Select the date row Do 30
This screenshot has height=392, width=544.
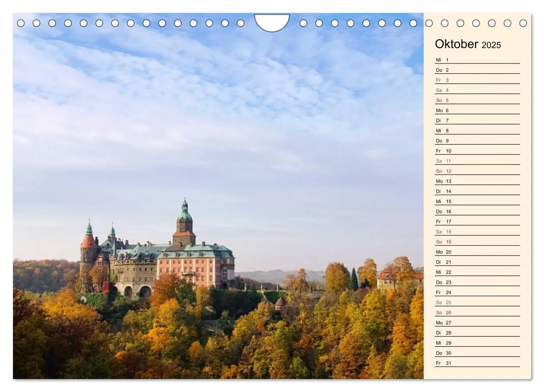pyautogui.click(x=477, y=353)
